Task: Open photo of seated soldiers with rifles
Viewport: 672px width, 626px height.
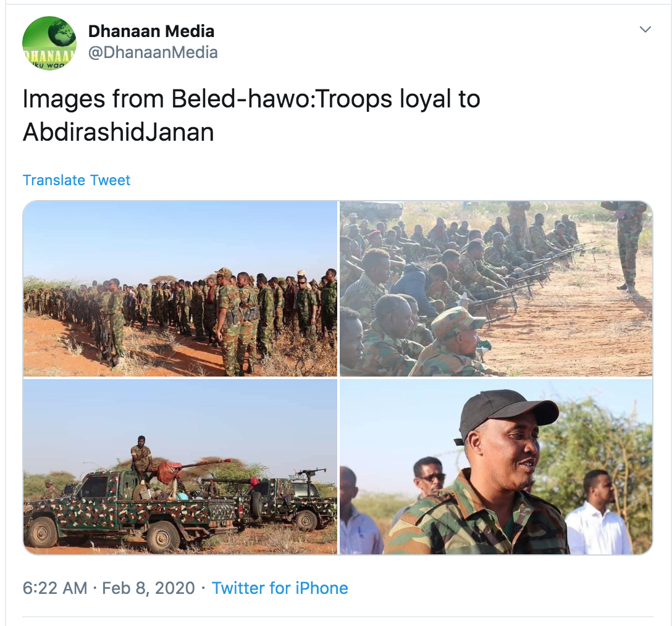Action: (496, 288)
